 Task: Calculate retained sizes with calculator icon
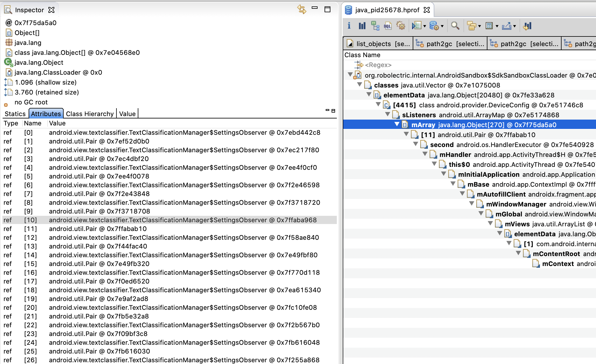pos(490,26)
